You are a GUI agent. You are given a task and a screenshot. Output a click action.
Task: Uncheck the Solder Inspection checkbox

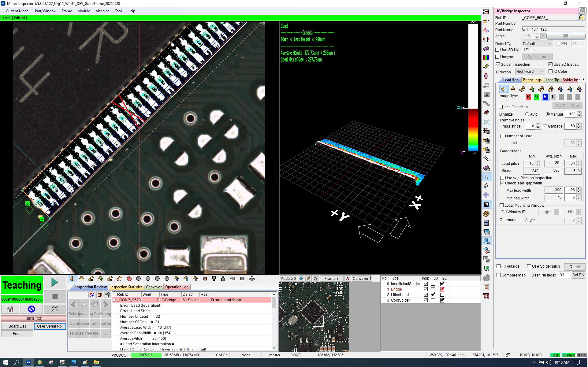click(x=498, y=65)
